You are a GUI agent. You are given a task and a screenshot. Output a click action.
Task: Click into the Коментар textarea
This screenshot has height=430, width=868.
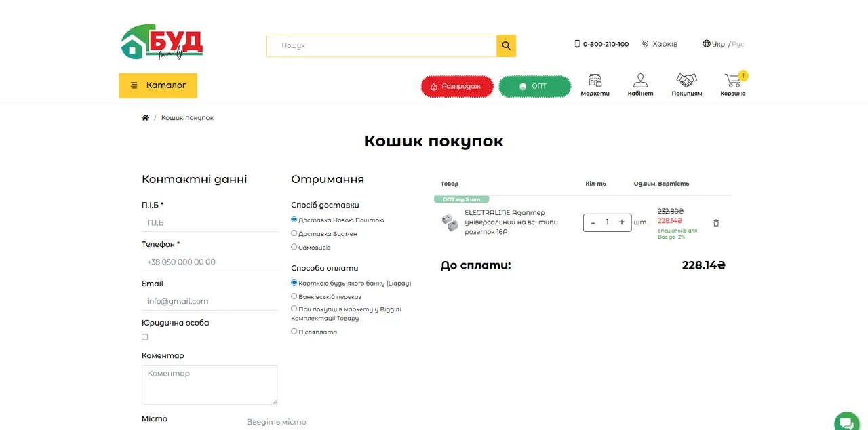click(210, 385)
